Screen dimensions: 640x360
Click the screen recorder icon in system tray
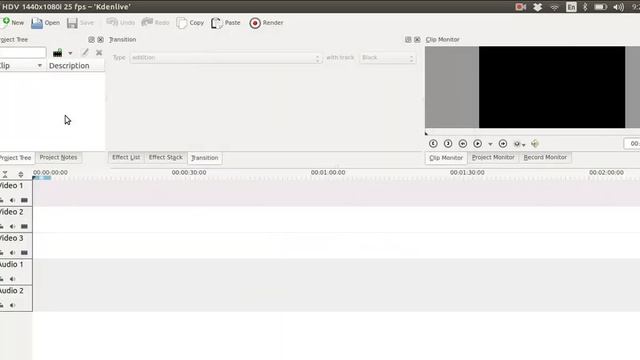point(520,7)
